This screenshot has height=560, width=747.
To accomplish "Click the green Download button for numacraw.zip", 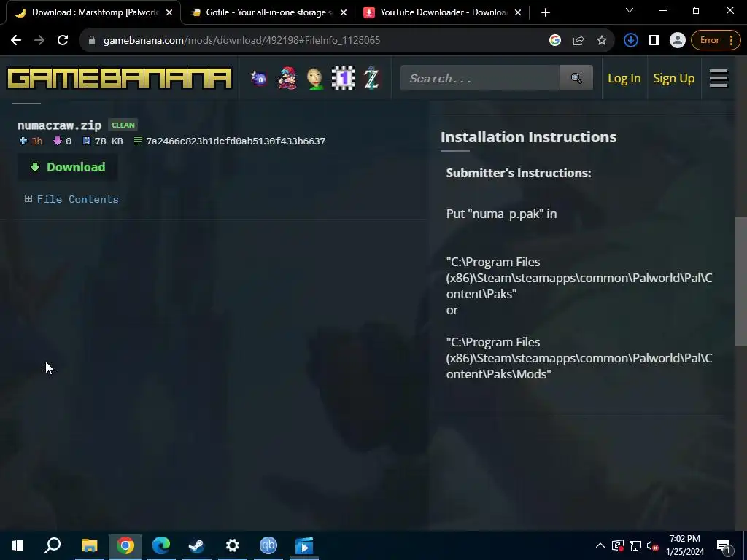I will (68, 167).
